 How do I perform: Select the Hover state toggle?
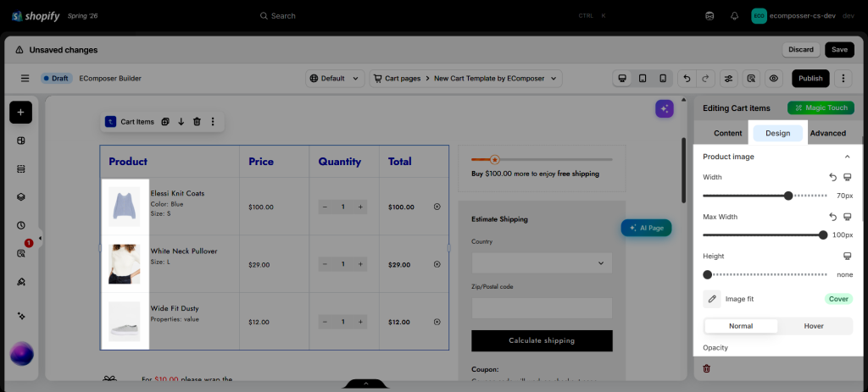click(814, 326)
